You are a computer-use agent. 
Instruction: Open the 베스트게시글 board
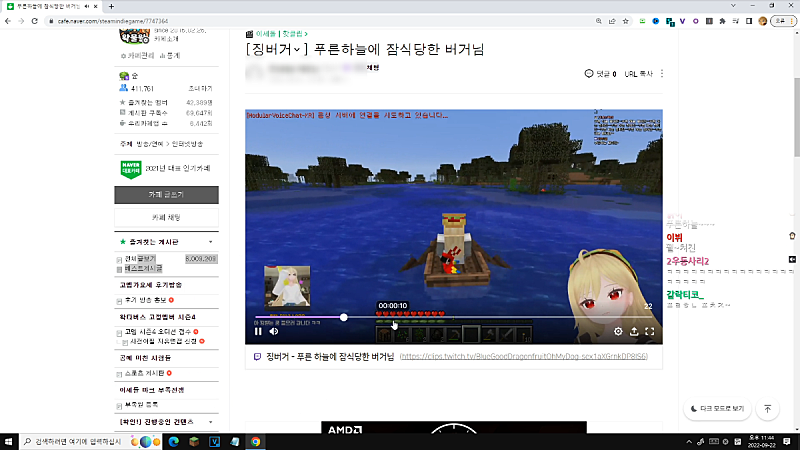click(x=143, y=268)
